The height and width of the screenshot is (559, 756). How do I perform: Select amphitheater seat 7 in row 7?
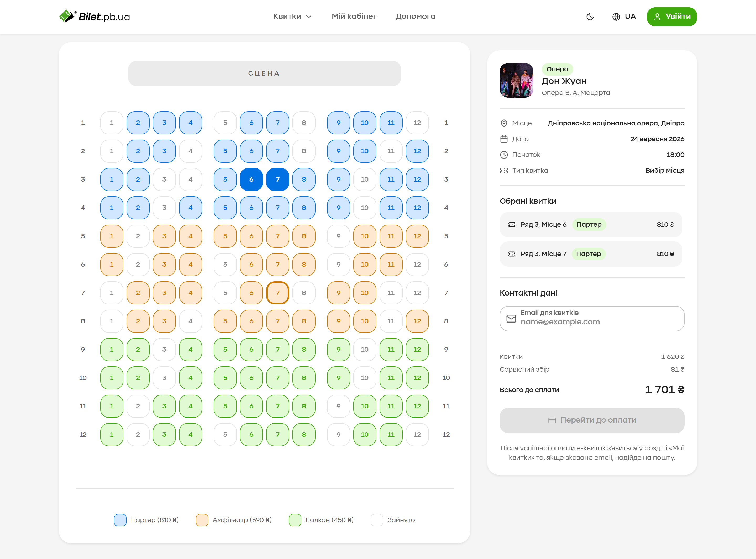pos(277,293)
